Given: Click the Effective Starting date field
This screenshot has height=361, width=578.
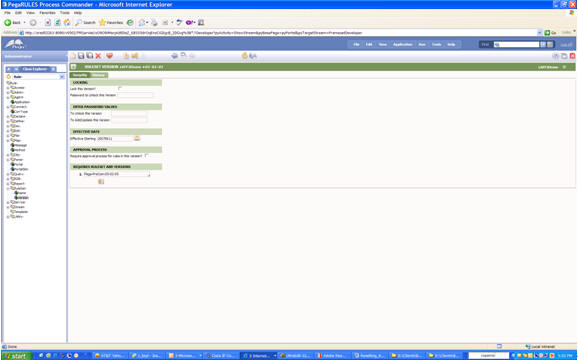Looking at the screenshot, I should click(114, 139).
